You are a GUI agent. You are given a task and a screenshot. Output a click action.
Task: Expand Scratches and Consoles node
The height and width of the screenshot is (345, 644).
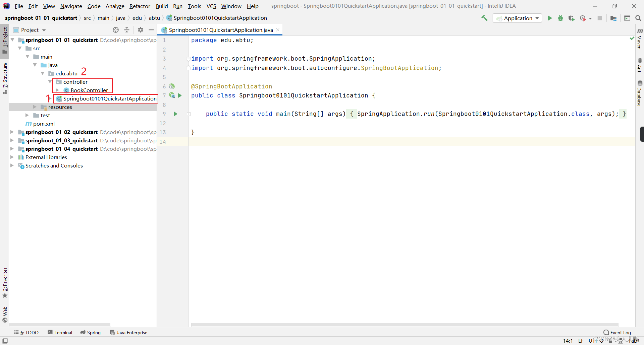pyautogui.click(x=12, y=165)
